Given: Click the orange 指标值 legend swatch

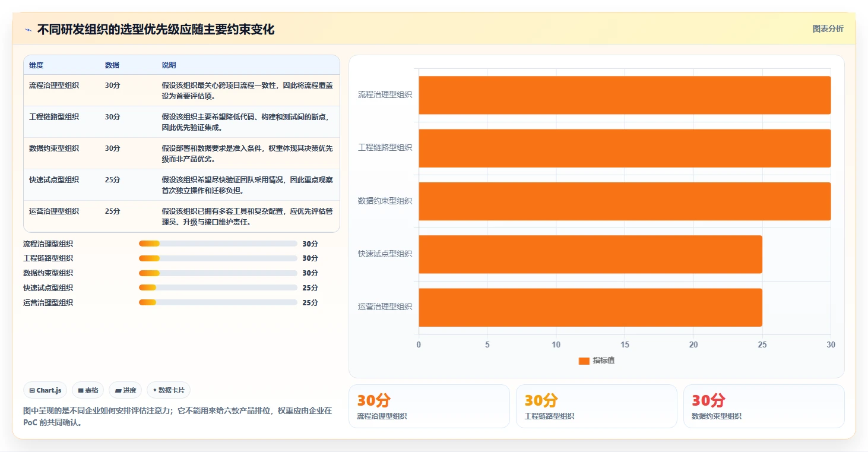Looking at the screenshot, I should coord(584,361).
